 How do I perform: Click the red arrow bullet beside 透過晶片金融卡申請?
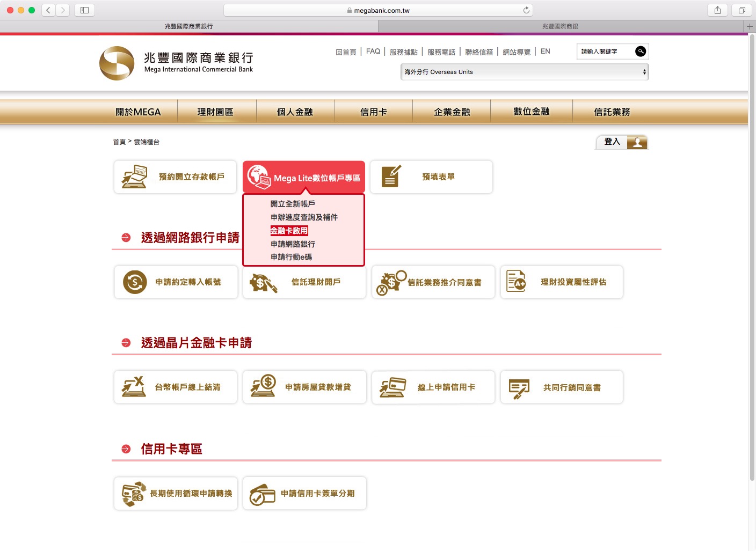[x=126, y=343]
